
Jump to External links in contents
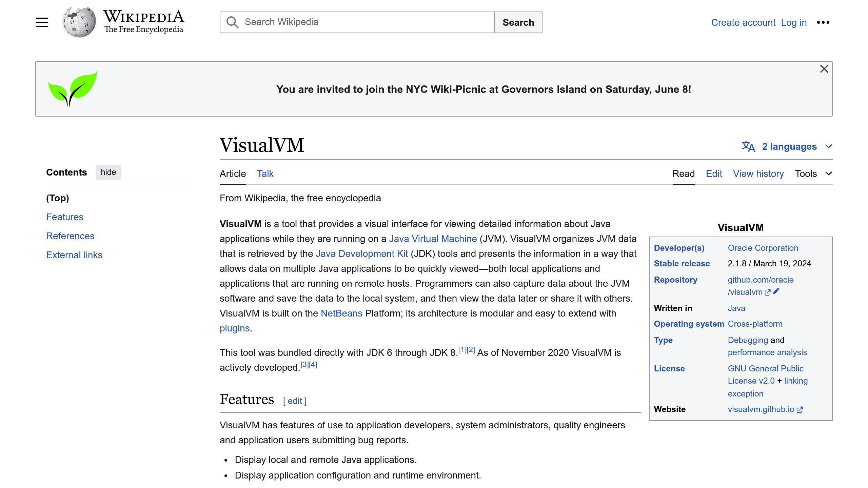(x=74, y=255)
